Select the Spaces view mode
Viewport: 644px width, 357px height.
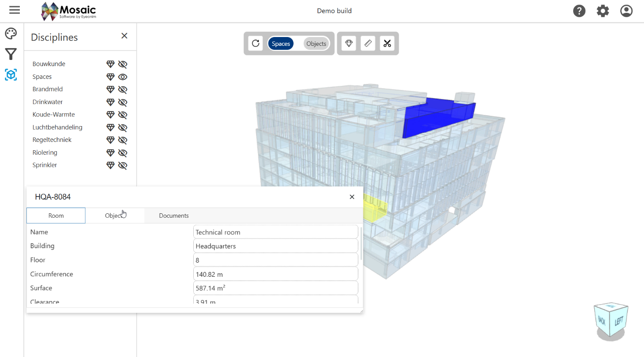(x=281, y=44)
